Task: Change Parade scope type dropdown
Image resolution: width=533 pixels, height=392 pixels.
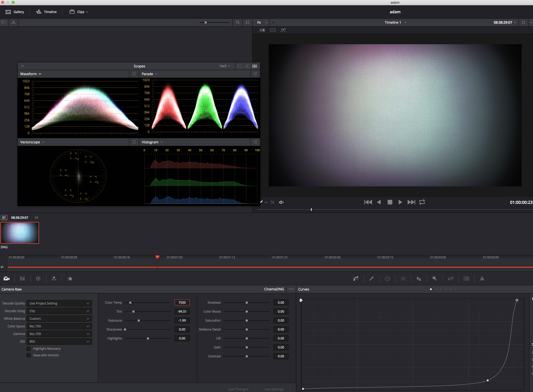Action: [150, 74]
